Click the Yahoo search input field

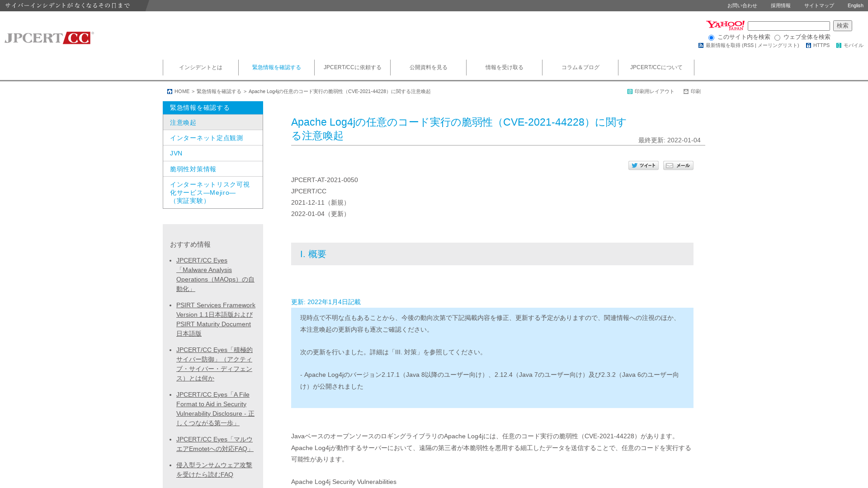(x=788, y=26)
